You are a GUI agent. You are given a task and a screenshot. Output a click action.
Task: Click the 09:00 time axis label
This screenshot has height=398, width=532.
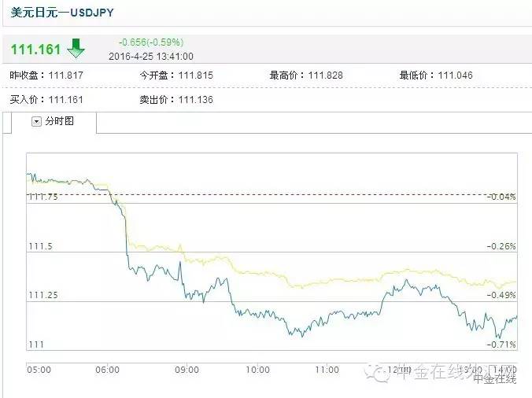pyautogui.click(x=187, y=370)
